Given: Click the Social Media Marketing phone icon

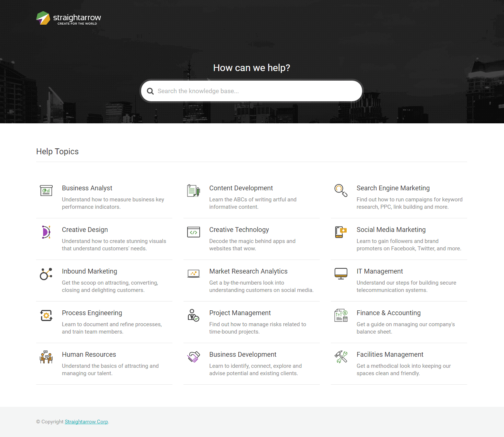Looking at the screenshot, I should pos(341,232).
